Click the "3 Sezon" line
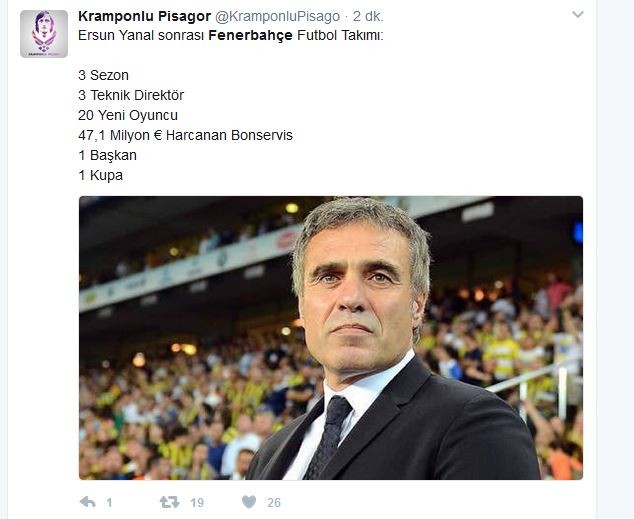The width and height of the screenshot is (634, 519). click(103, 75)
